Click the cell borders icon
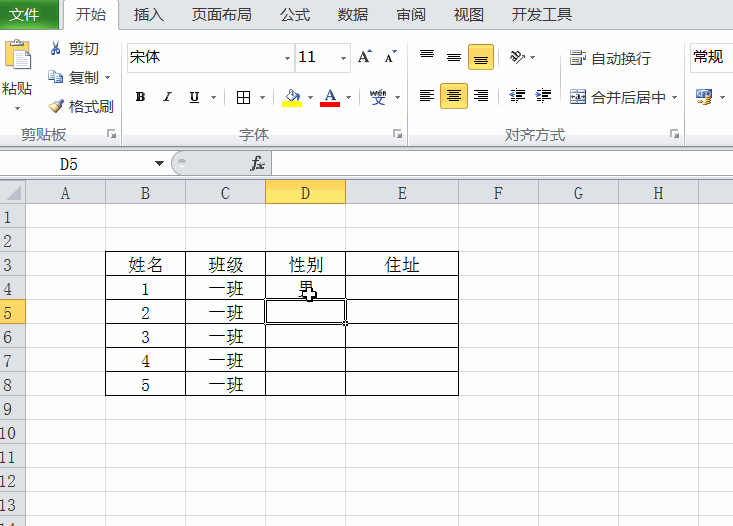This screenshot has width=733, height=526. tap(243, 97)
